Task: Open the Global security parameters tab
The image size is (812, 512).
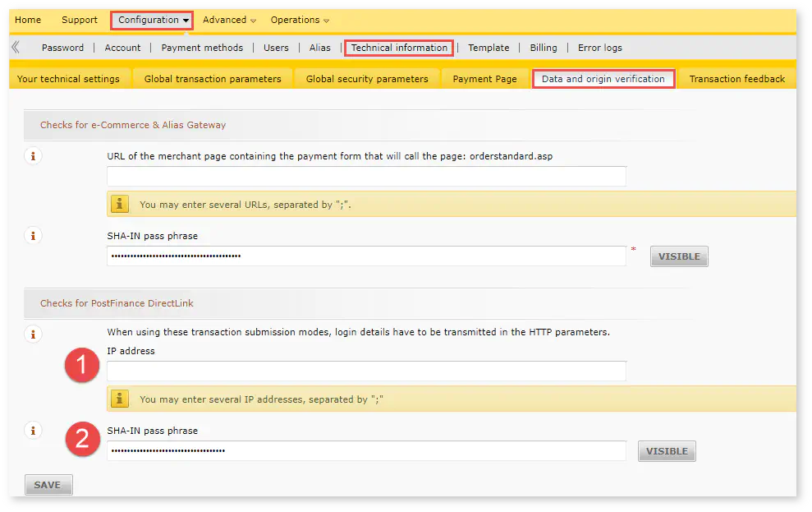Action: tap(367, 79)
